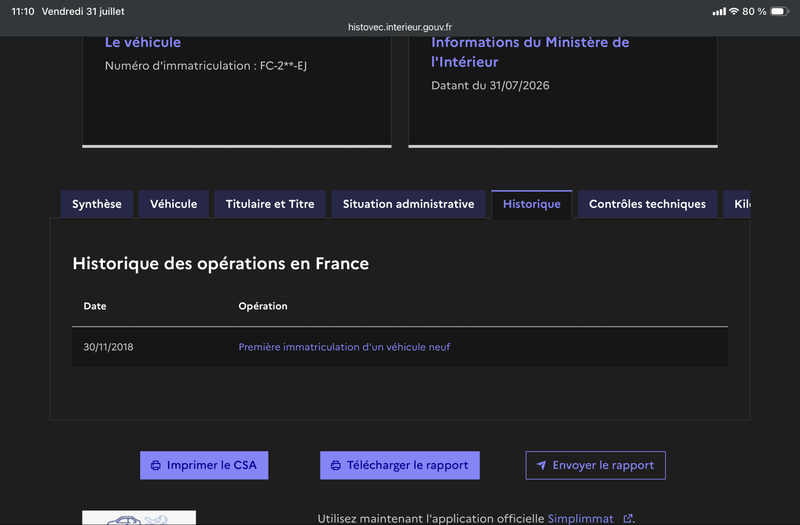Tap the cellular signal icon
The width and height of the screenshot is (800, 525).
click(x=719, y=11)
